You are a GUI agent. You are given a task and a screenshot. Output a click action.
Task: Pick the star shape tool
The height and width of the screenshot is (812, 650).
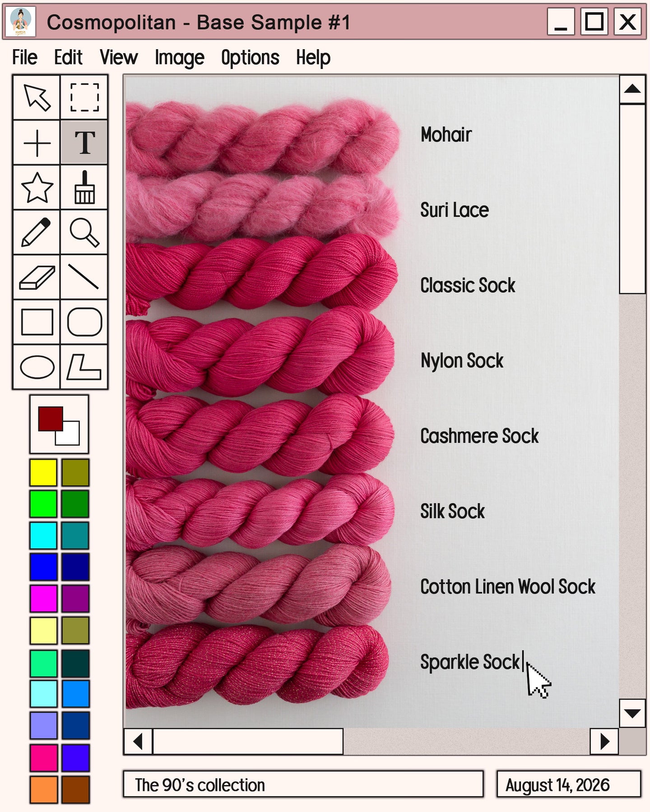pos(37,187)
